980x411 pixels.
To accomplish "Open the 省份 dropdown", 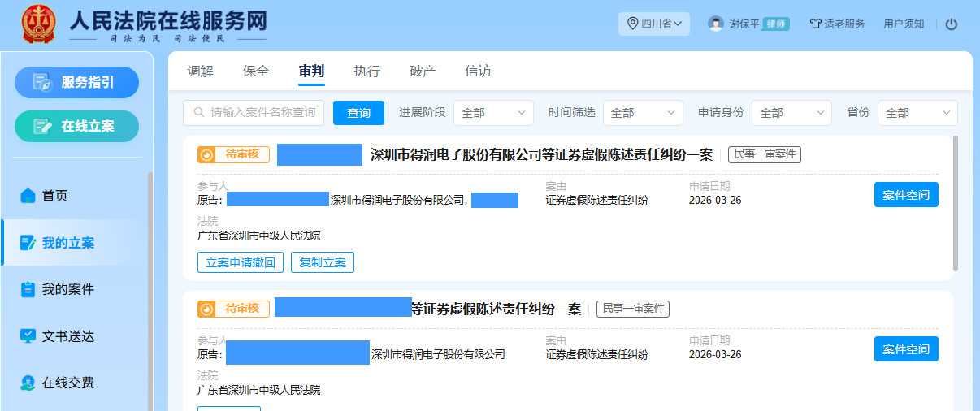I will (917, 113).
